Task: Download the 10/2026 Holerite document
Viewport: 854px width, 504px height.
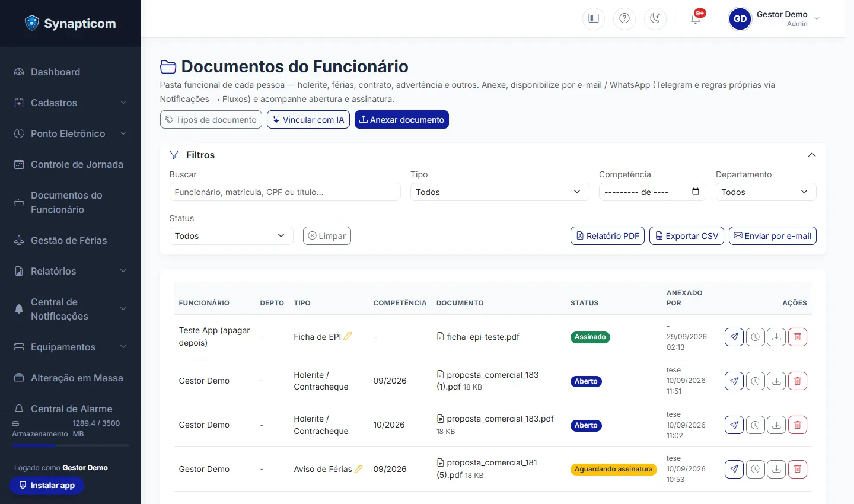Action: (776, 425)
